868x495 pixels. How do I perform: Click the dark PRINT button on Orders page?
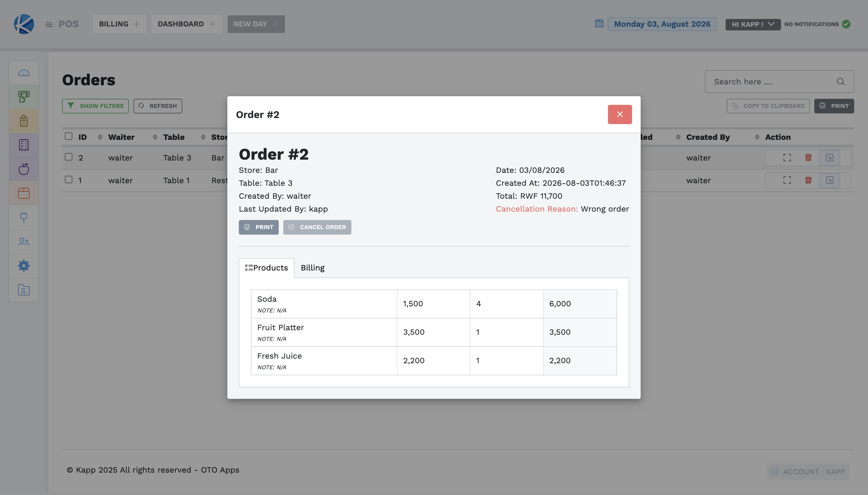pyautogui.click(x=834, y=106)
